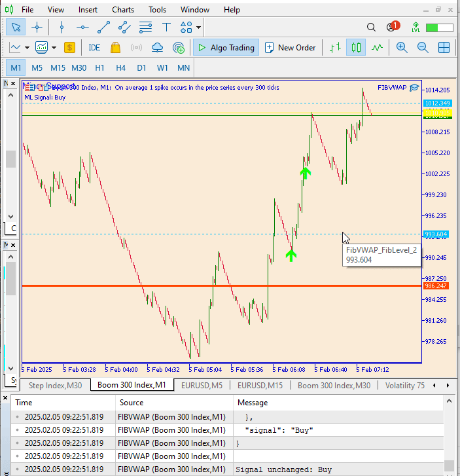Click the signals broadcast icon
This screenshot has width=460, height=476.
click(136, 48)
